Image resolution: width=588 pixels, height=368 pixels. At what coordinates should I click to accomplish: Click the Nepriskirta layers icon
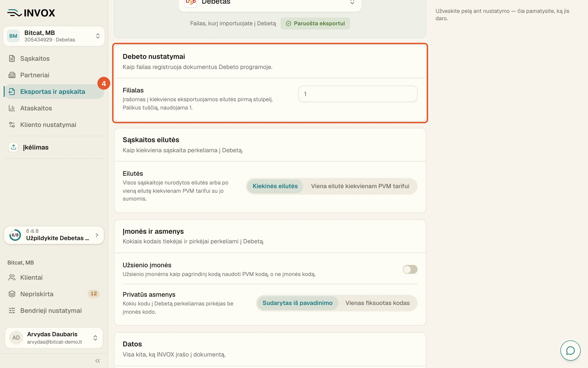point(12,294)
